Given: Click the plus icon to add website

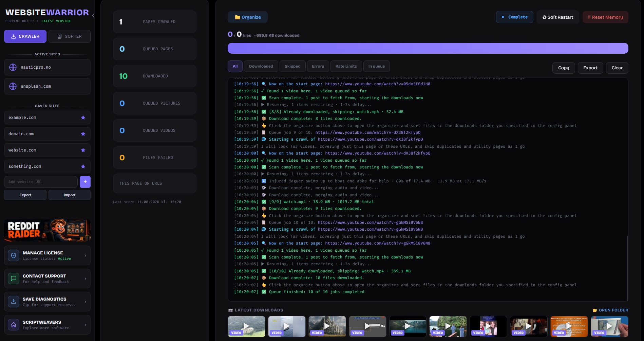Looking at the screenshot, I should click(x=85, y=182).
